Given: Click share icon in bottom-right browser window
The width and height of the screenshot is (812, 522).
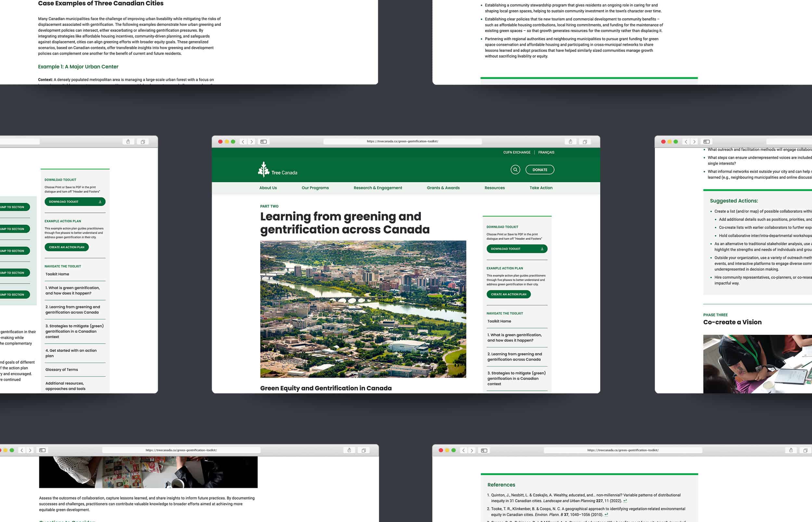Looking at the screenshot, I should (791, 450).
